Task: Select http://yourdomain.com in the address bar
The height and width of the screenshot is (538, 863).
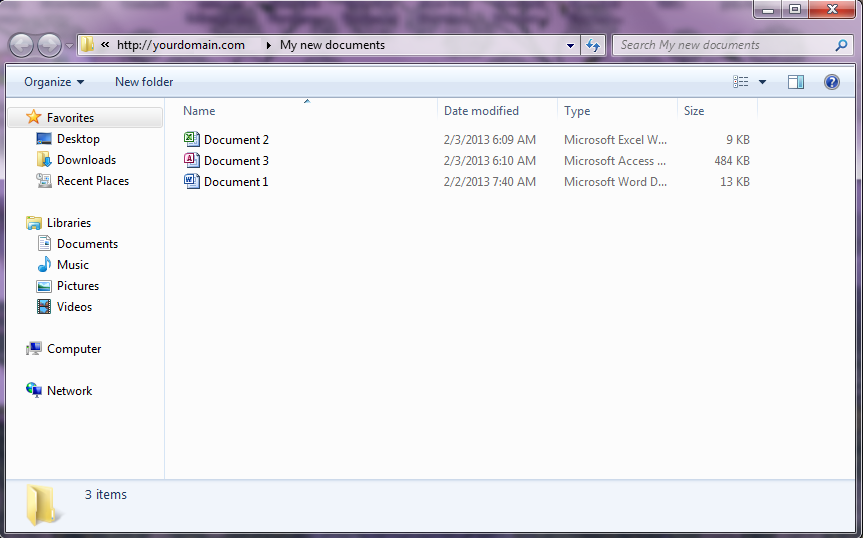Action: pyautogui.click(x=181, y=45)
